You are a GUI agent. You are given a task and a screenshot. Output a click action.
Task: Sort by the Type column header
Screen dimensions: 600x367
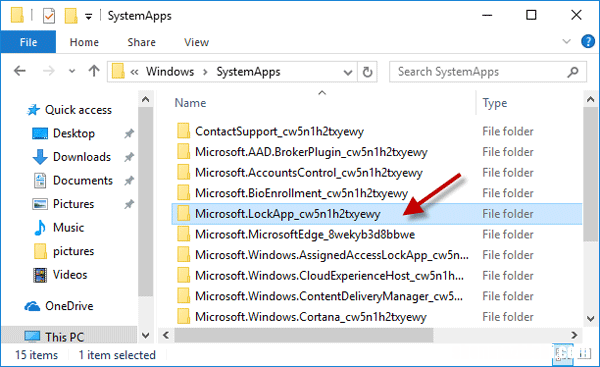coord(495,103)
